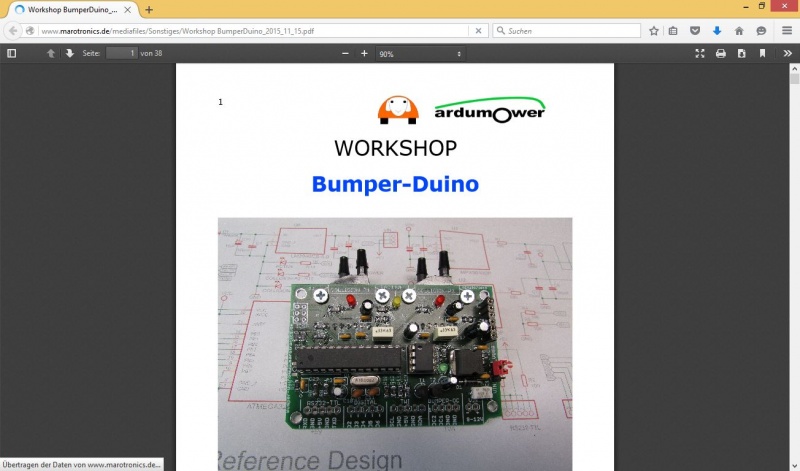800x471 pixels.
Task: Go back to previous page in browser
Action: pos(13,31)
